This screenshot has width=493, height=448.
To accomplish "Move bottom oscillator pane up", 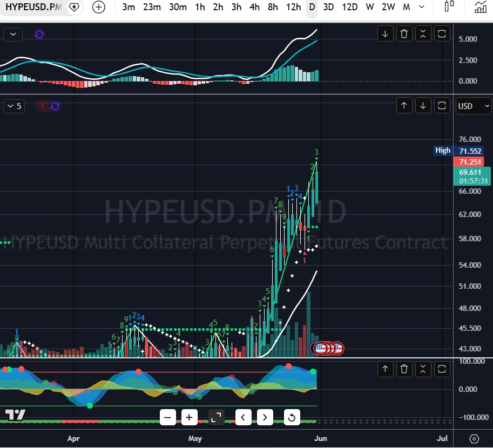I will pyautogui.click(x=385, y=369).
